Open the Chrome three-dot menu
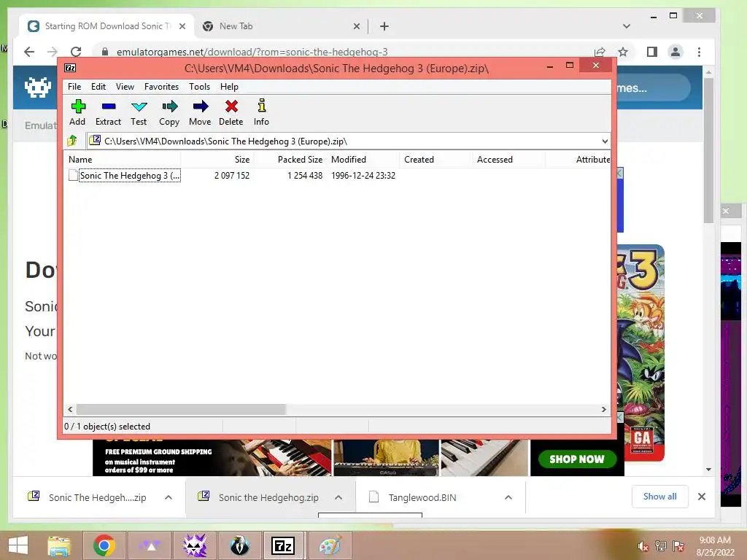This screenshot has height=560, width=747. coord(699,52)
